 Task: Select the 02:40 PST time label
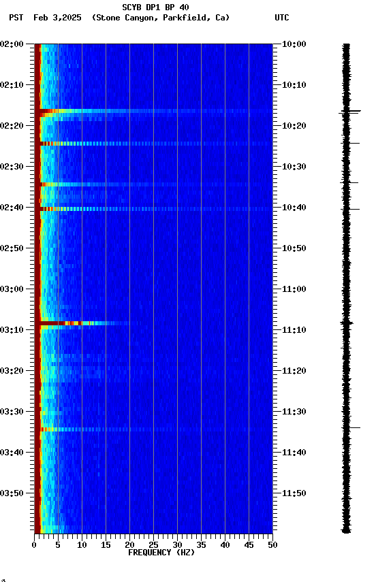[12, 208]
